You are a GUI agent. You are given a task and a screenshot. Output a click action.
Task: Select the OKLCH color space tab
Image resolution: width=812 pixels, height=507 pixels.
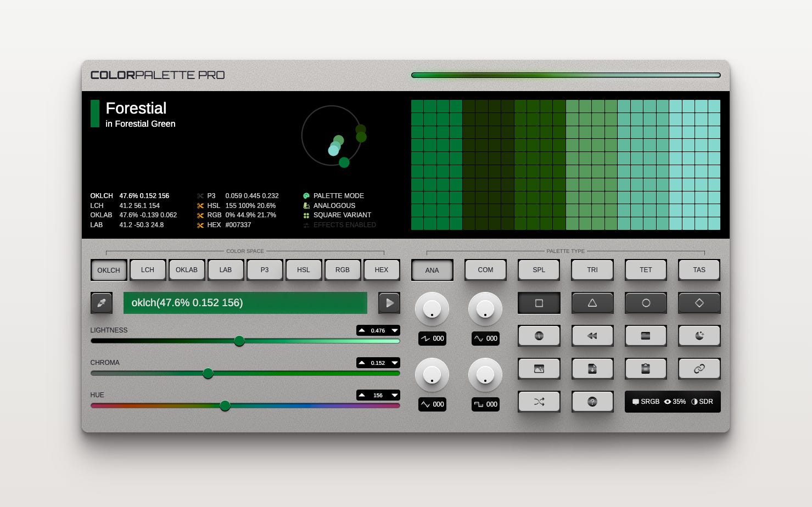(109, 270)
